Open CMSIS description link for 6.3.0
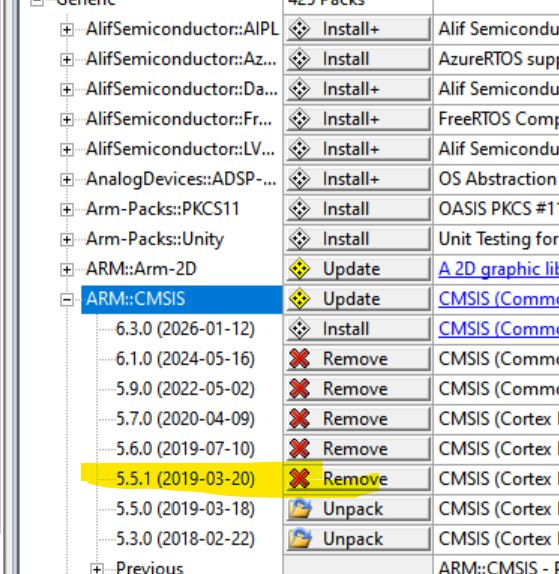The width and height of the screenshot is (559, 574). (498, 329)
